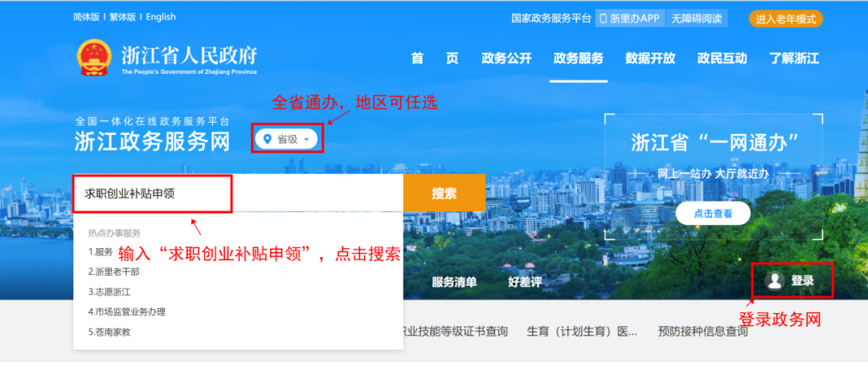The width and height of the screenshot is (868, 387).
Task: Click the user avatar icon beside 登录
Action: coord(775,281)
